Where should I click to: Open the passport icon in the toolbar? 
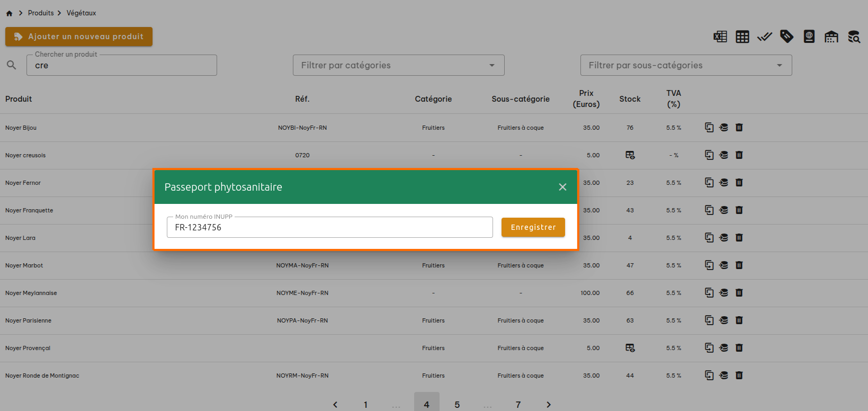click(x=809, y=37)
